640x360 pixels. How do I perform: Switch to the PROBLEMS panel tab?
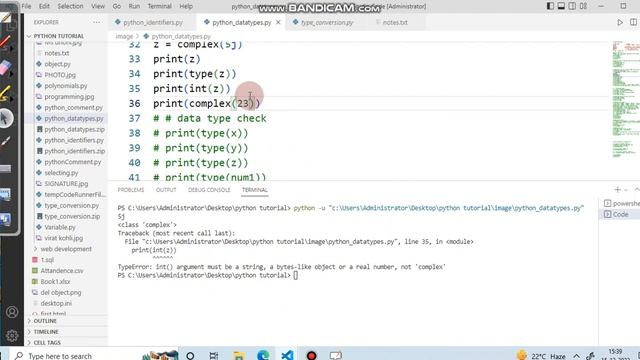[131, 190]
